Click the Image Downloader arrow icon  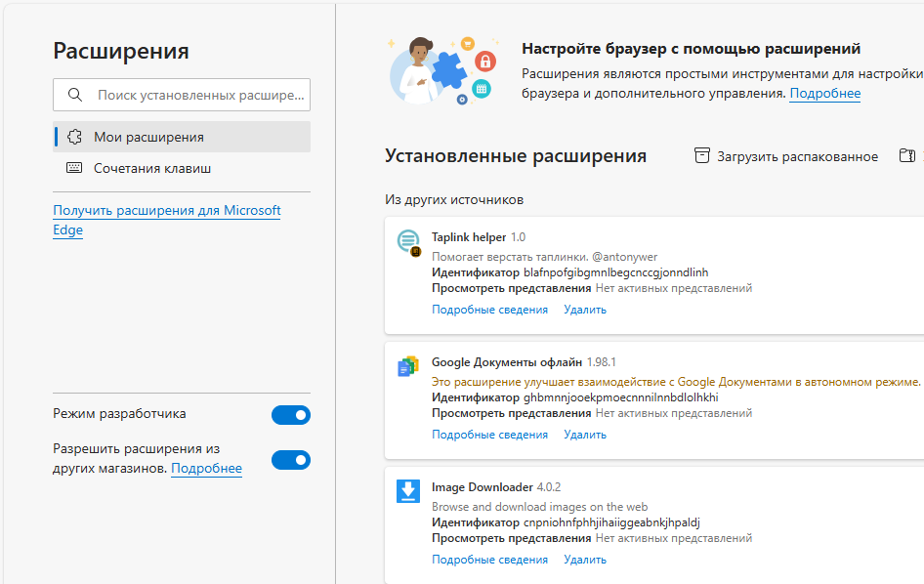[407, 491]
